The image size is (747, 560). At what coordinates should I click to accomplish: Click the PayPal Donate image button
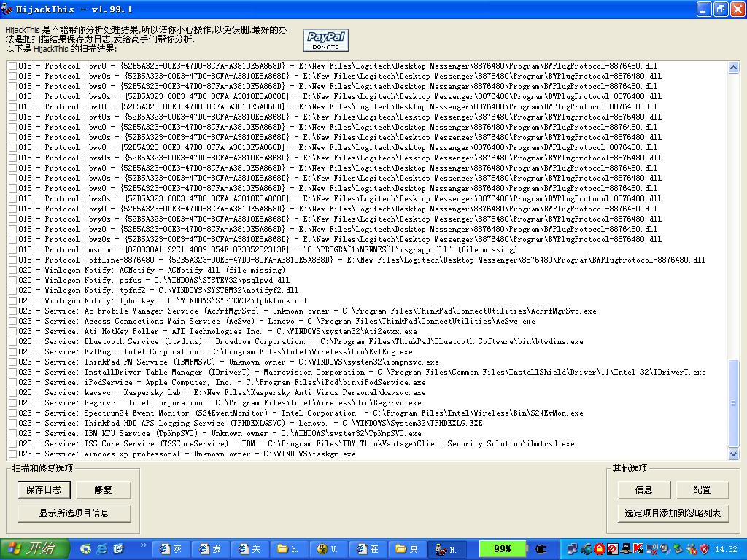pyautogui.click(x=326, y=41)
